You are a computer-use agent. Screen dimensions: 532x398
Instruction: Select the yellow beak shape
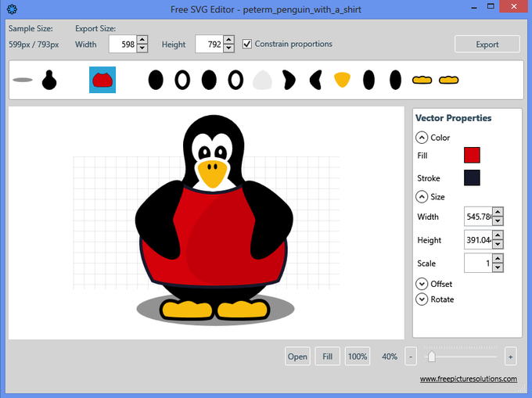[x=342, y=80]
